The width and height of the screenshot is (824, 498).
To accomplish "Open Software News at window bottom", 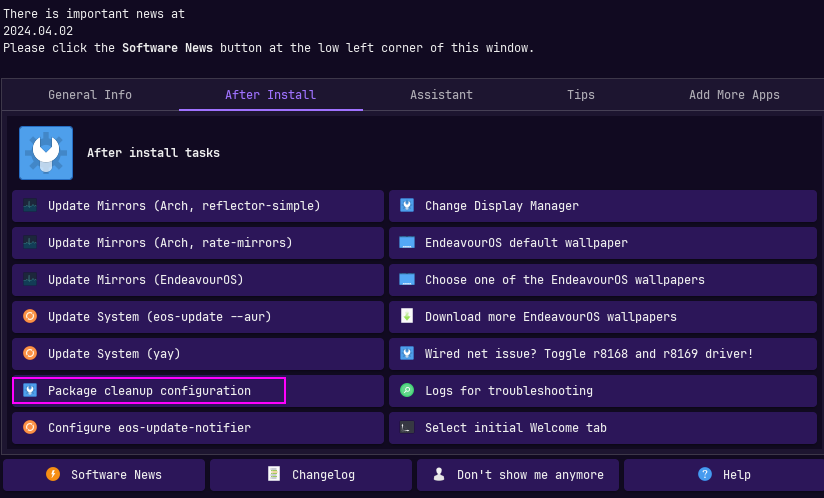I will coord(104,475).
